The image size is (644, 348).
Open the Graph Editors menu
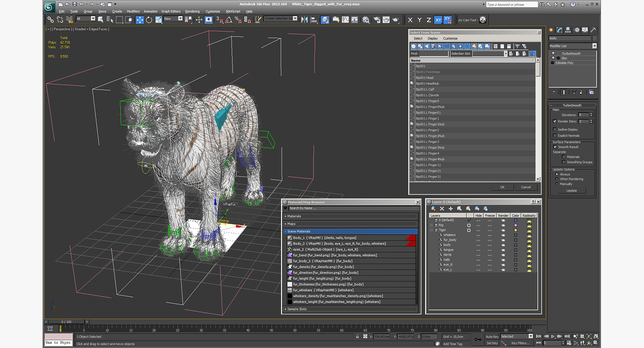coord(171,11)
